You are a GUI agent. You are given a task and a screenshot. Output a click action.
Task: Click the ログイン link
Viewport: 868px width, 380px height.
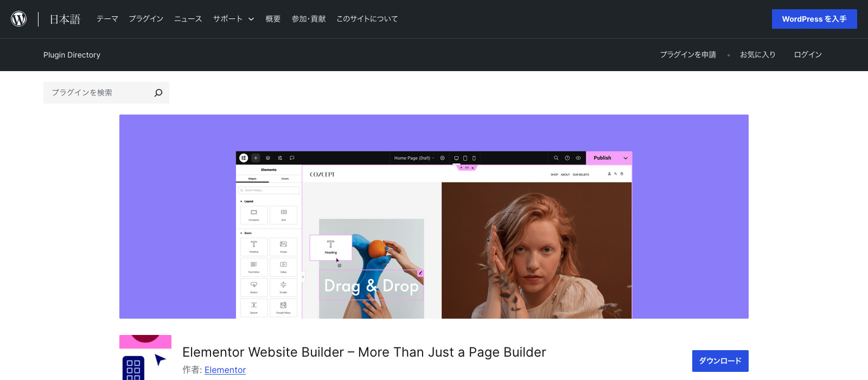[x=808, y=55]
